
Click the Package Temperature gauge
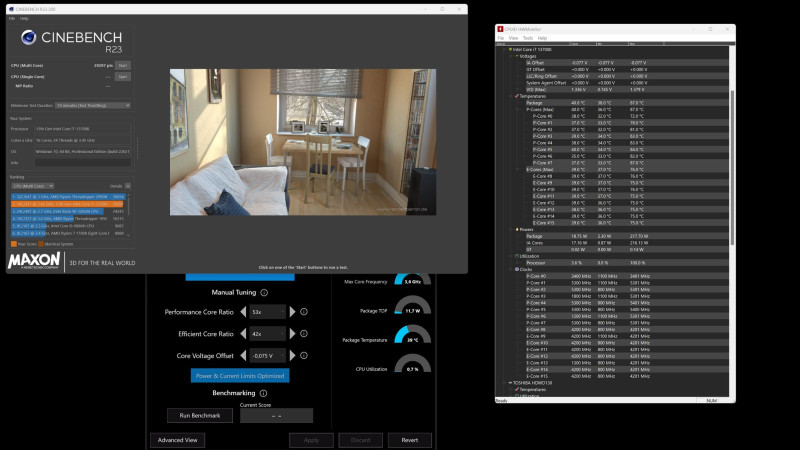[412, 334]
